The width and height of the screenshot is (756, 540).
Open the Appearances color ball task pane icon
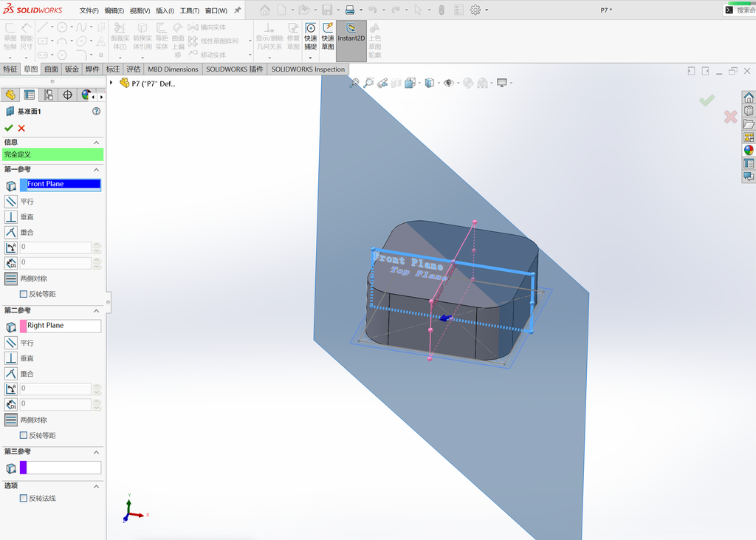click(x=749, y=151)
